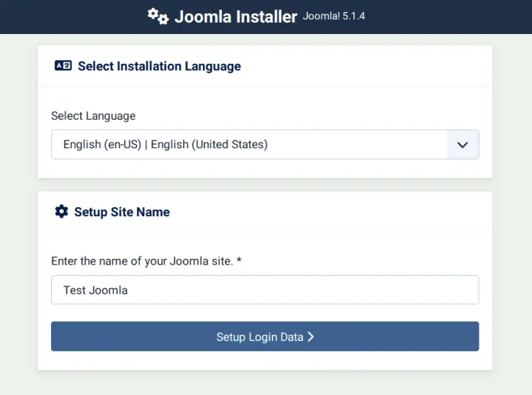The width and height of the screenshot is (532, 395).
Task: Click the Select Installation Language heading
Action: pos(159,66)
